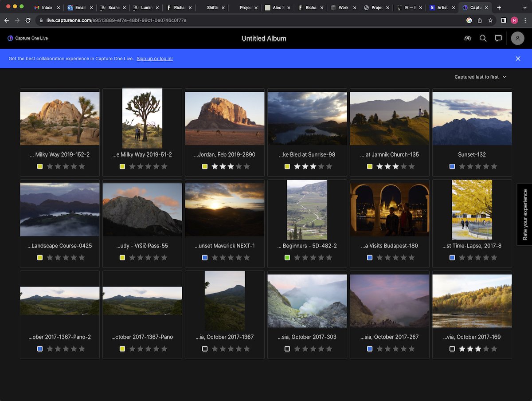Screen dimensions: 532x401
Task: Click the yellow color tag under '...Milky Way 2019-152-2'
Action: click(40, 166)
